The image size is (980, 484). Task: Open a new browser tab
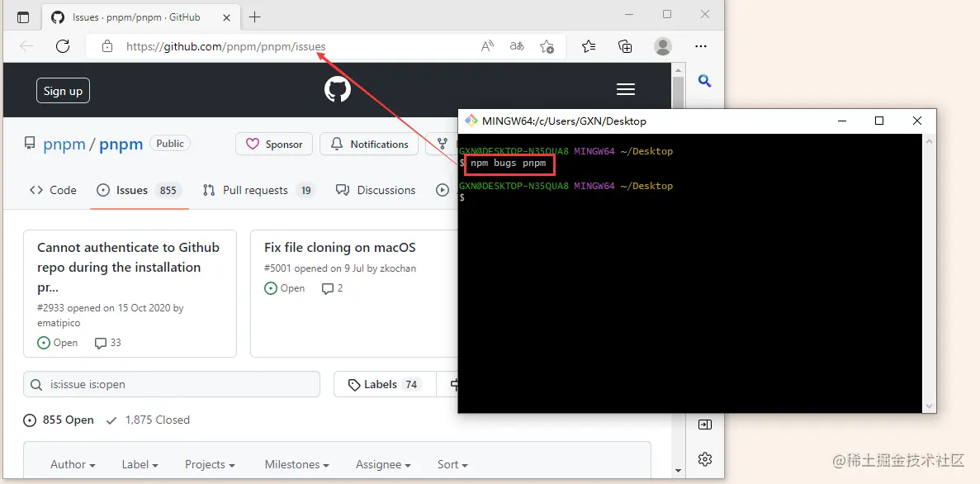(254, 17)
